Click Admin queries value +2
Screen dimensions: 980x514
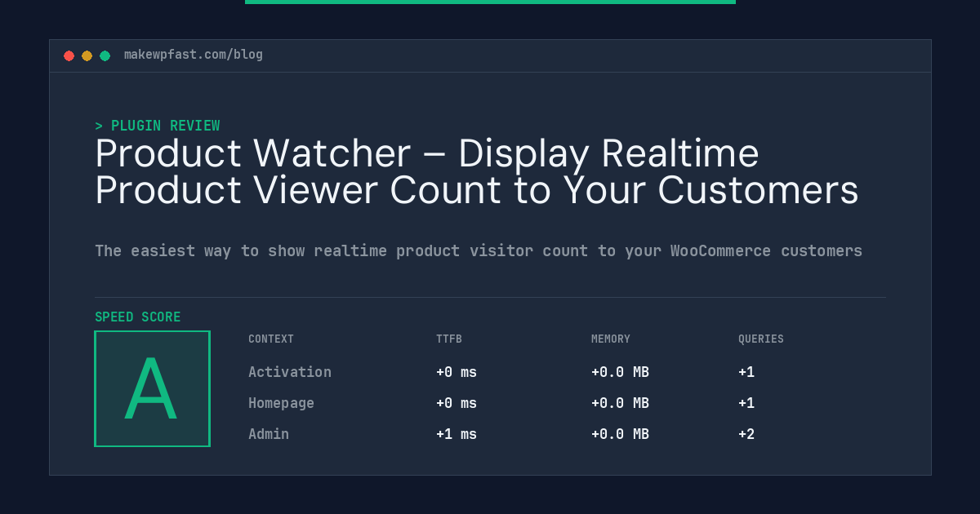tap(746, 434)
